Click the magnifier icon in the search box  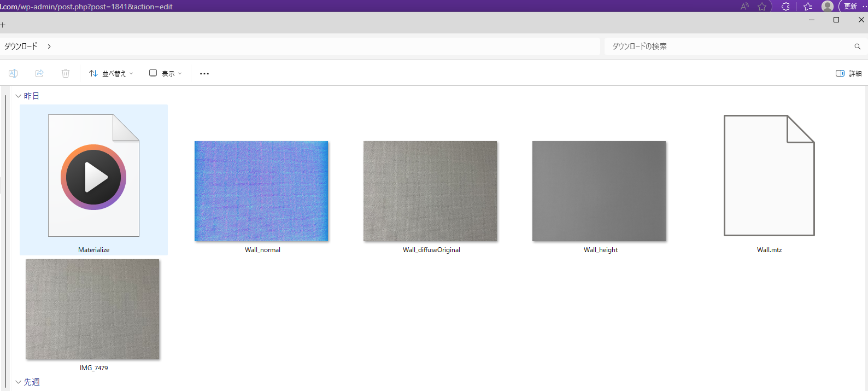tap(857, 46)
